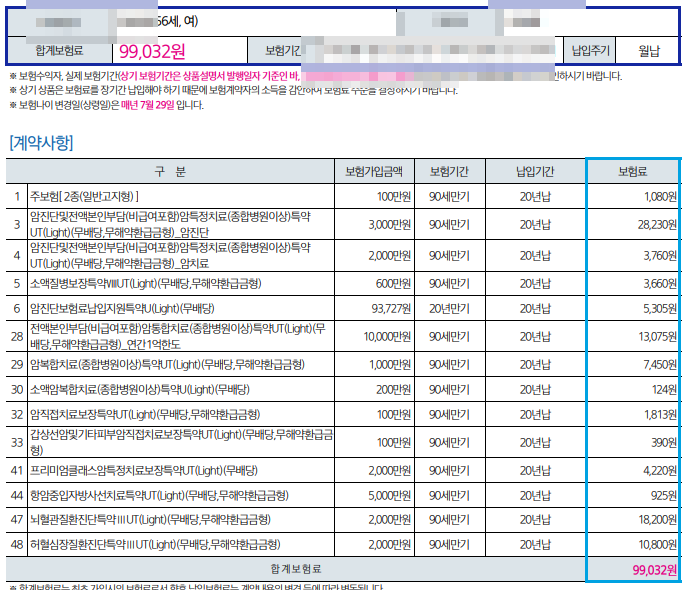Click the 합계보험료 footer total 99,032원
This screenshot has height=590, width=684.
[655, 570]
